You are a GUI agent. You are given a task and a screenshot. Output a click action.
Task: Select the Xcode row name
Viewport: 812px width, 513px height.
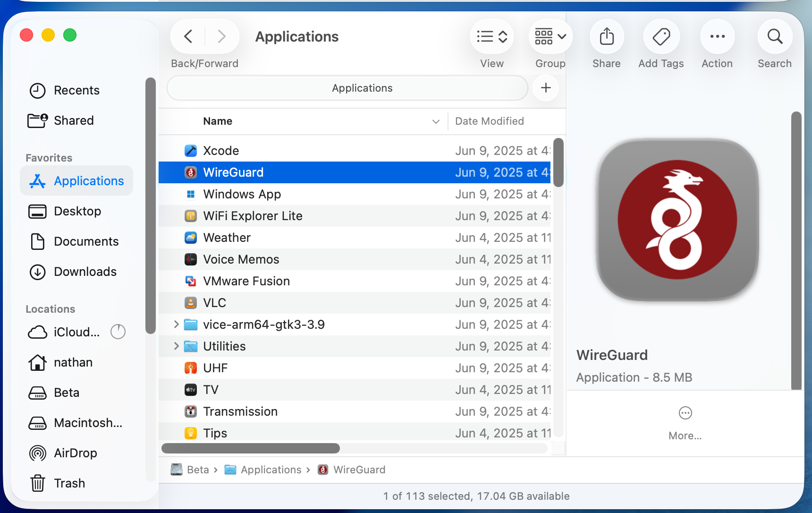pos(221,151)
